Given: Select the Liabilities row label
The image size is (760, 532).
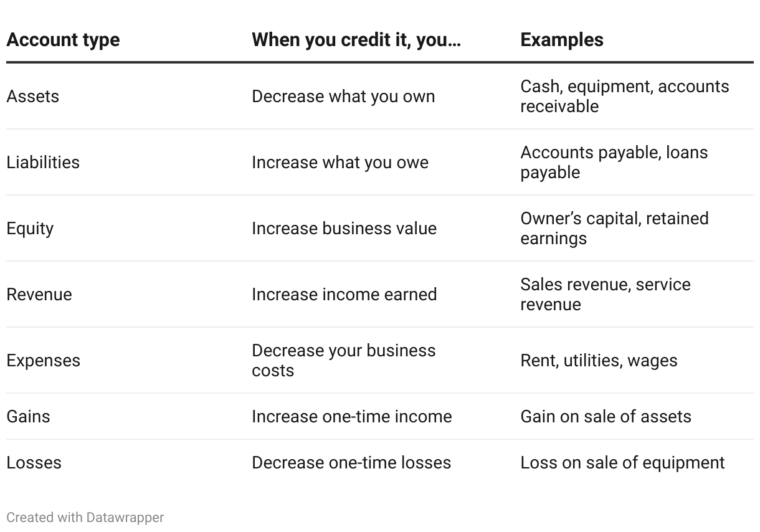Looking at the screenshot, I should 43,163.
